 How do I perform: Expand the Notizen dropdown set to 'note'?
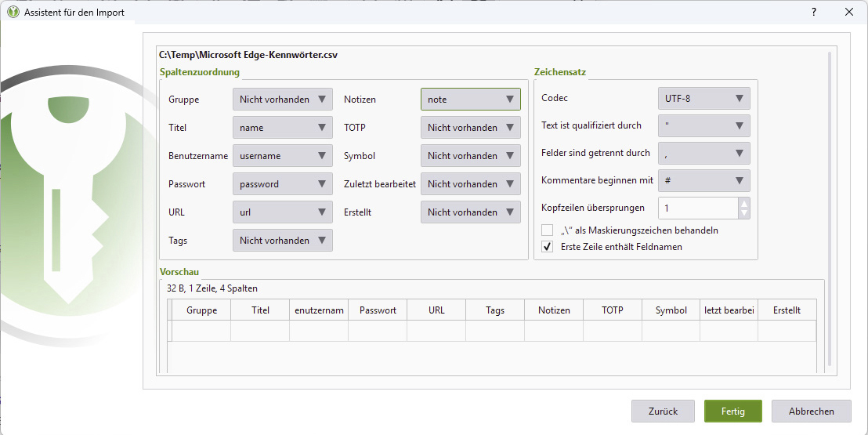[470, 100]
